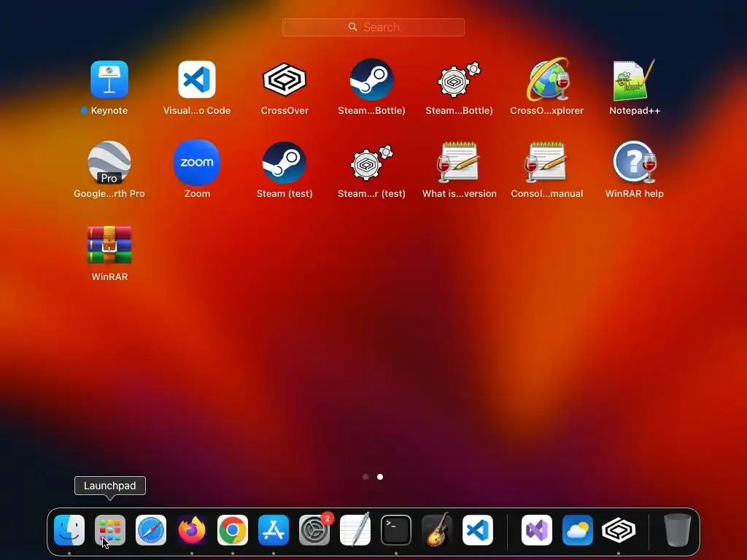Screen dimensions: 747x560
Task: Open CrossOver in the Dock
Action: point(619,530)
